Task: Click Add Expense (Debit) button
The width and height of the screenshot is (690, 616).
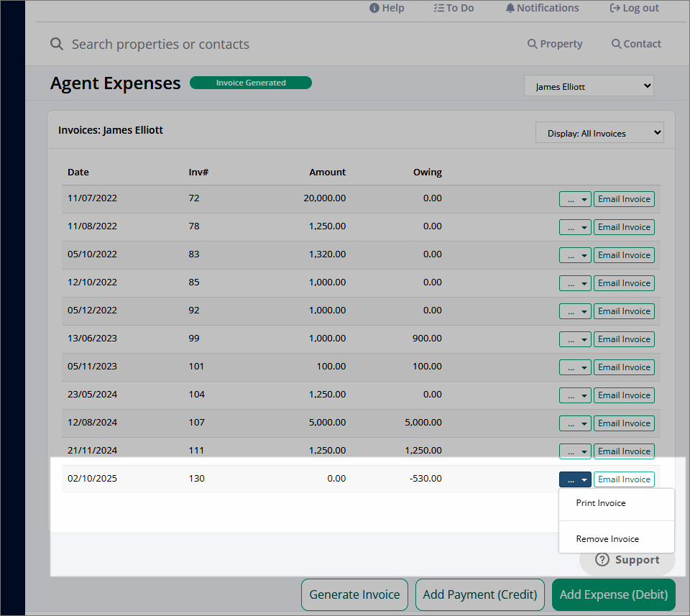Action: 613,594
